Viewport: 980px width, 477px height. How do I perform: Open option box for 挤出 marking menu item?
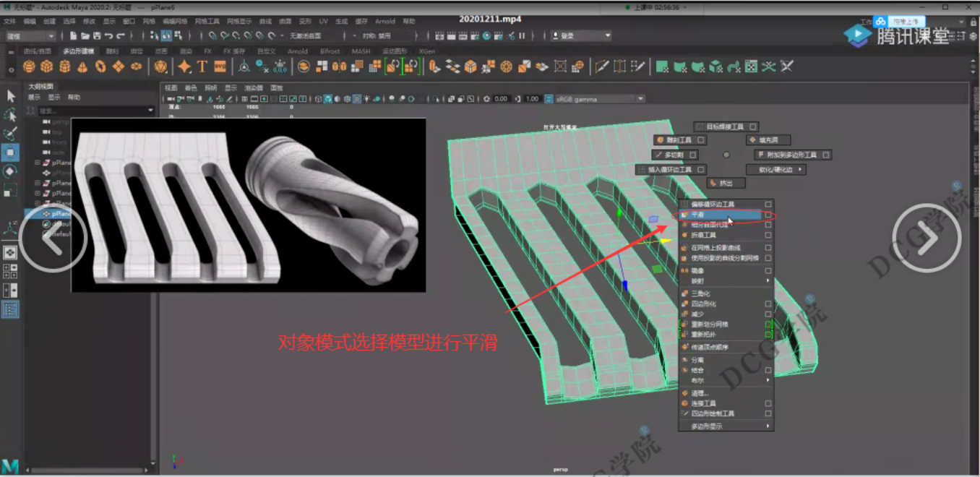point(737,184)
